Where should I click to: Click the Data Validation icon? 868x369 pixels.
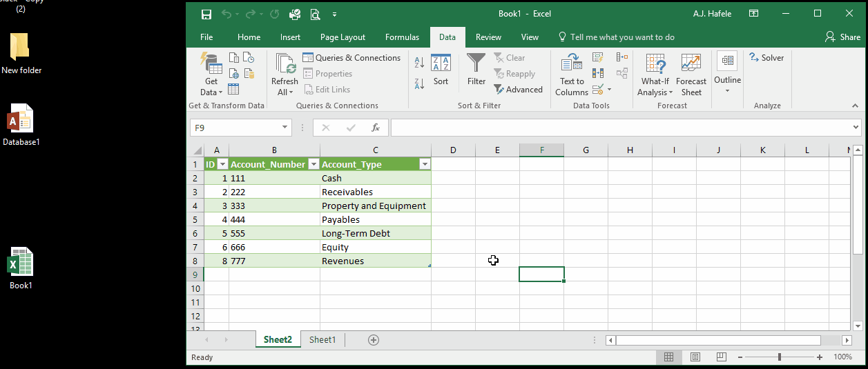coord(599,89)
